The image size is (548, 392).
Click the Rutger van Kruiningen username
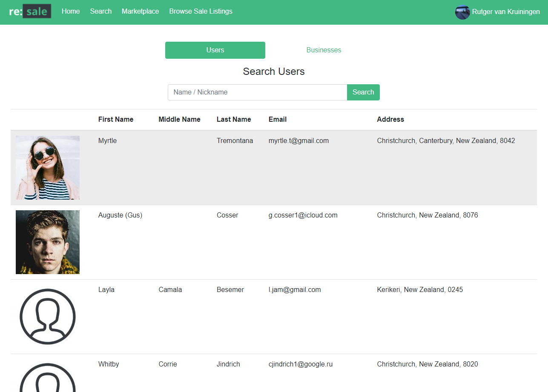coord(506,12)
